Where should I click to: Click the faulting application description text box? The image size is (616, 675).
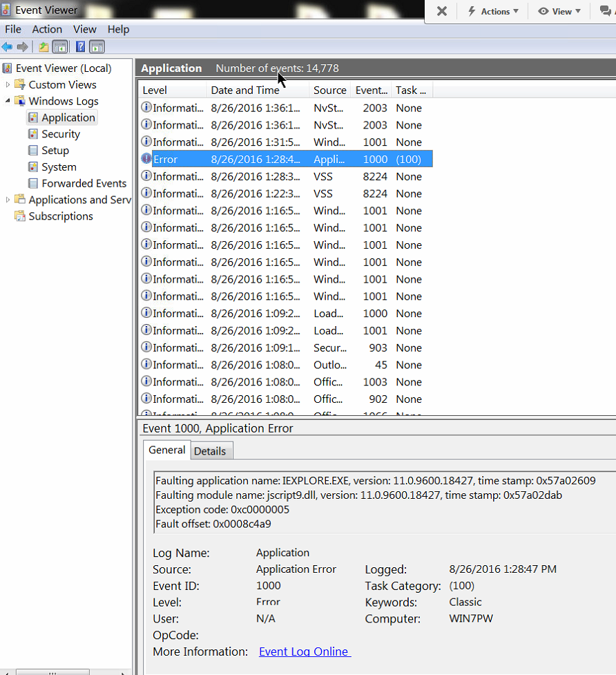tap(385, 502)
